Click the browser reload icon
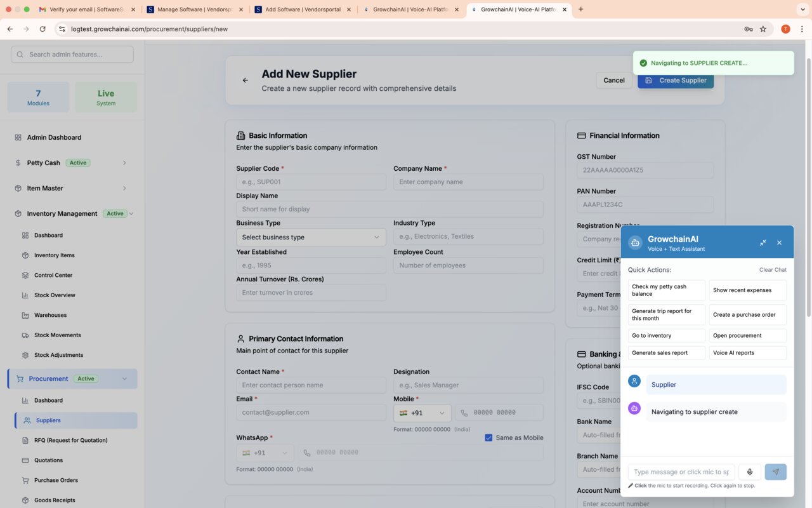 [43, 29]
